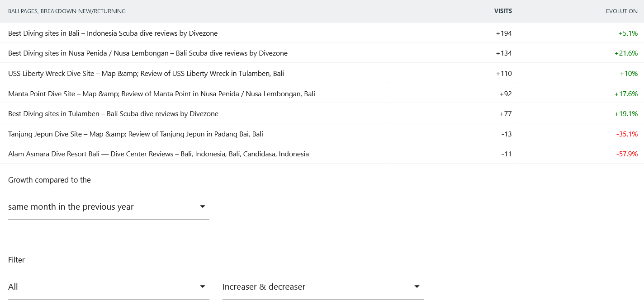Click the Manta Point Dive Site row
This screenshot has width=644, height=305.
161,94
